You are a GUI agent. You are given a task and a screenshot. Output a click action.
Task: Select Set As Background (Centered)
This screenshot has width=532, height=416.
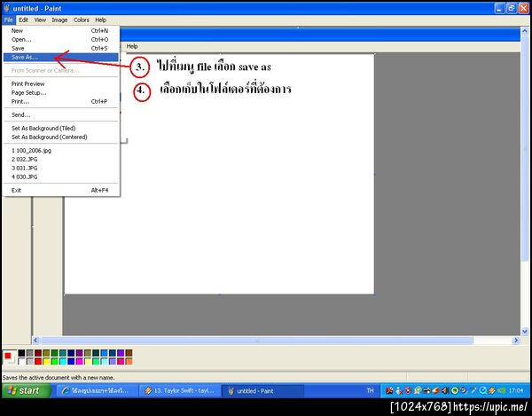(x=61, y=137)
